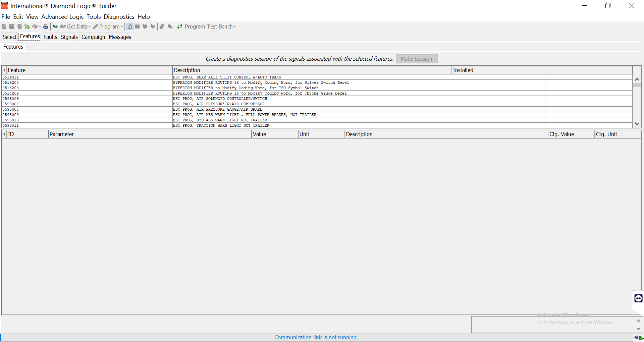644x342 pixels.
Task: Click the dark module toolbar icon
Action: (x=137, y=26)
